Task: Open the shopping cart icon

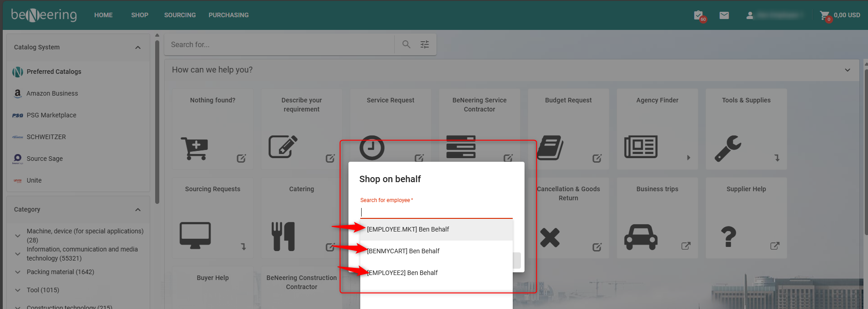Action: [x=824, y=15]
